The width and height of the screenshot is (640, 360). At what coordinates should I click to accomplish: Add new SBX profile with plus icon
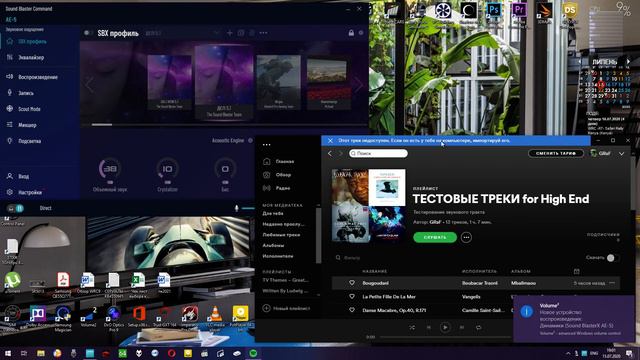[229, 33]
